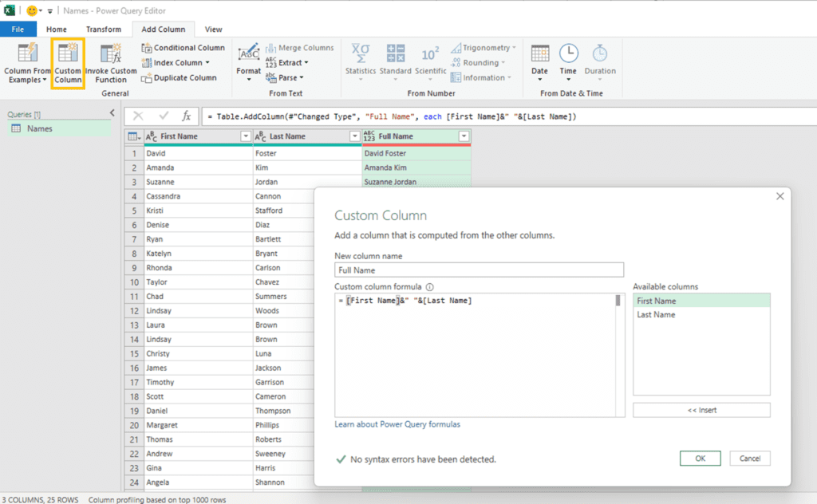The height and width of the screenshot is (504, 817).
Task: Confirm formula with checkmark icon
Action: [x=164, y=116]
